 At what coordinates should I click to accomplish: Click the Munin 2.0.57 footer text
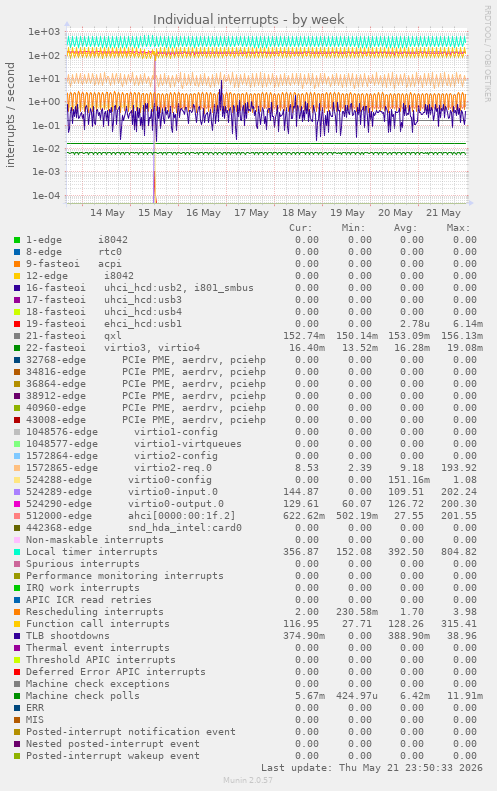tap(248, 780)
